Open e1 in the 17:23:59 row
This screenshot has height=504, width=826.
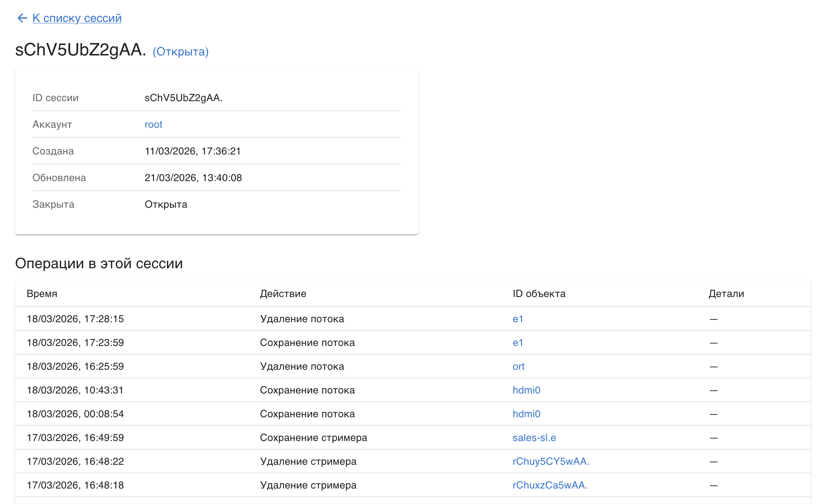(x=518, y=343)
